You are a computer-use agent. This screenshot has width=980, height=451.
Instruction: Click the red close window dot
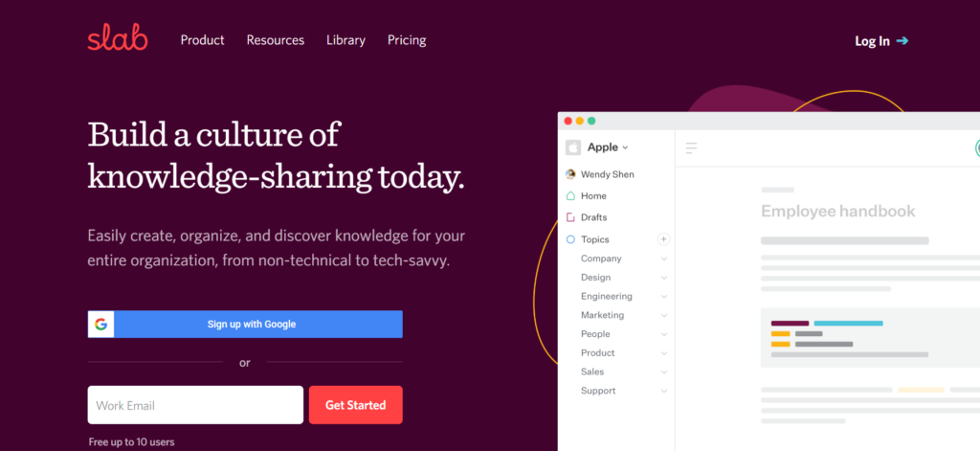(x=568, y=121)
